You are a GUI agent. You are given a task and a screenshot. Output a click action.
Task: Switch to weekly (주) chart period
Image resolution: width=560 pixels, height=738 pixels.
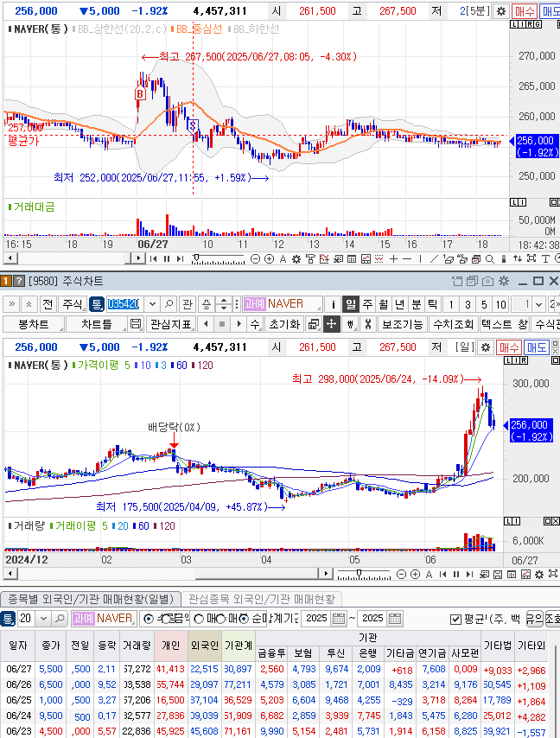(367, 304)
